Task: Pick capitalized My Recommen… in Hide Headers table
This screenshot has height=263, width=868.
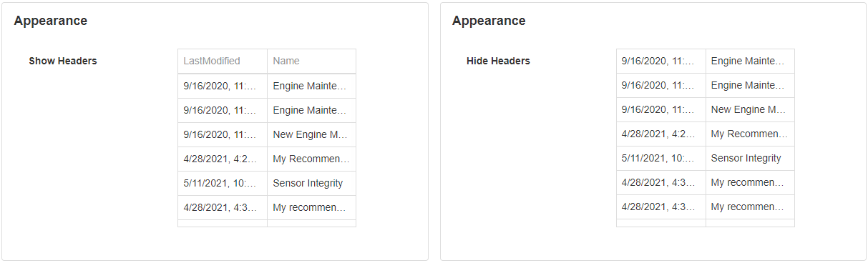Action: pyautogui.click(x=750, y=134)
